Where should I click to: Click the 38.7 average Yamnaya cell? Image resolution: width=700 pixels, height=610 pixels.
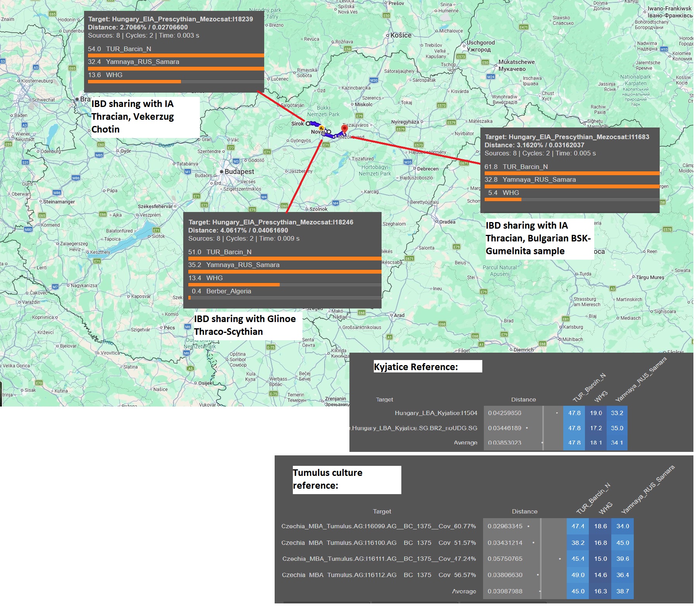coord(623,591)
